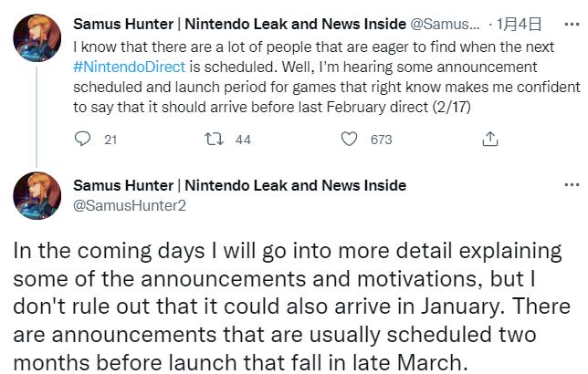Viewport: 588px width, 374px height.
Task: Click the reply speech bubble icon
Action: 83,139
